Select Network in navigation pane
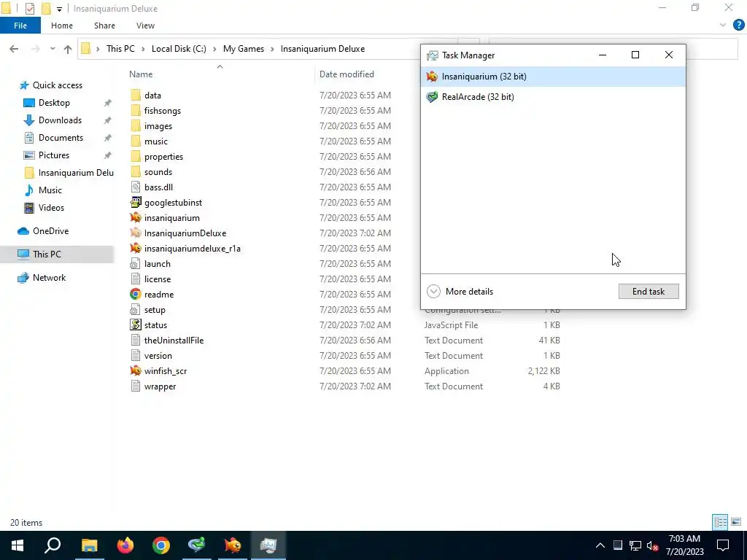Screen dimensions: 747x560 click(x=49, y=278)
